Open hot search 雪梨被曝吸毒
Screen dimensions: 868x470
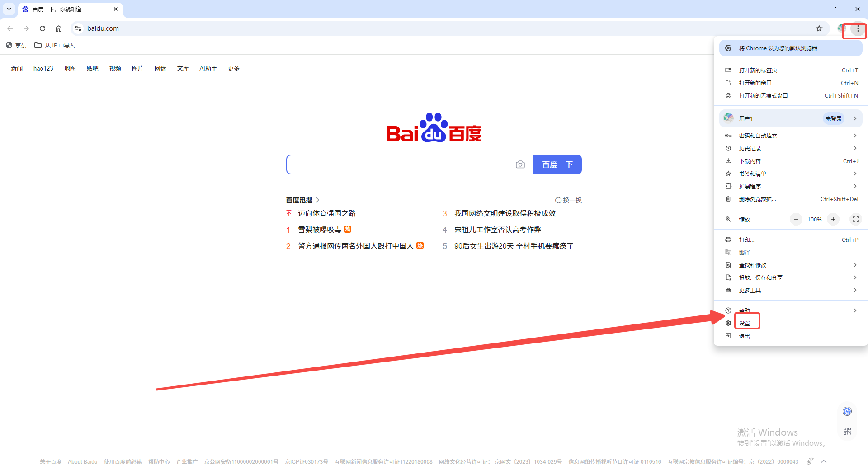[x=320, y=230]
